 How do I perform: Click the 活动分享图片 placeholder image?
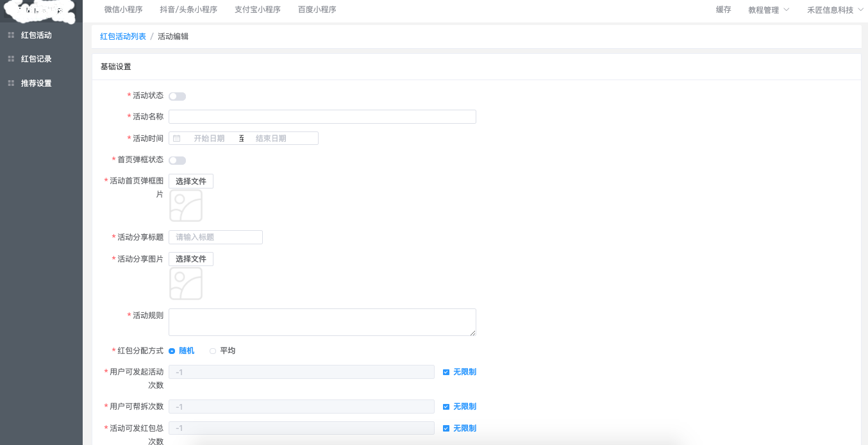186,283
